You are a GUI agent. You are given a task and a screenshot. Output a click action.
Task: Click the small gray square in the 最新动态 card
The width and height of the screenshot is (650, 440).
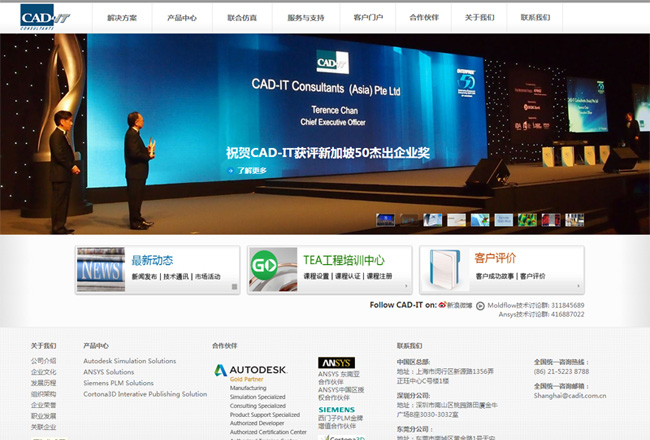(234, 287)
